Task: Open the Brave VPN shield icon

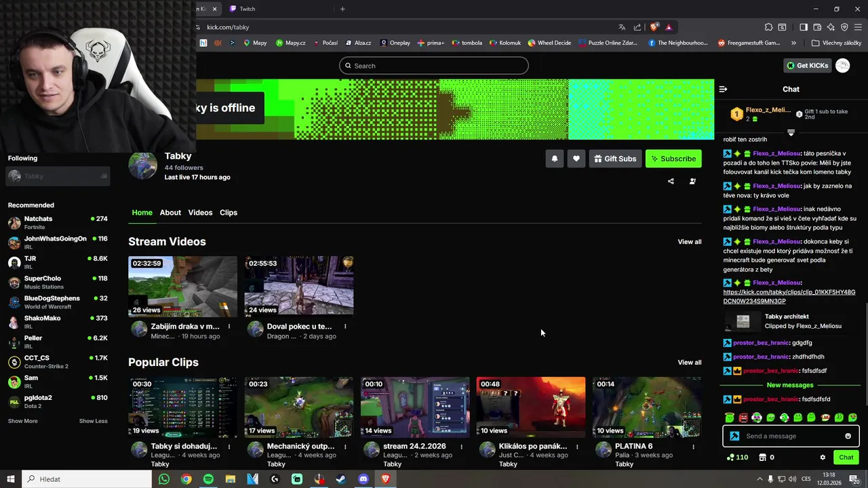Action: point(844,27)
